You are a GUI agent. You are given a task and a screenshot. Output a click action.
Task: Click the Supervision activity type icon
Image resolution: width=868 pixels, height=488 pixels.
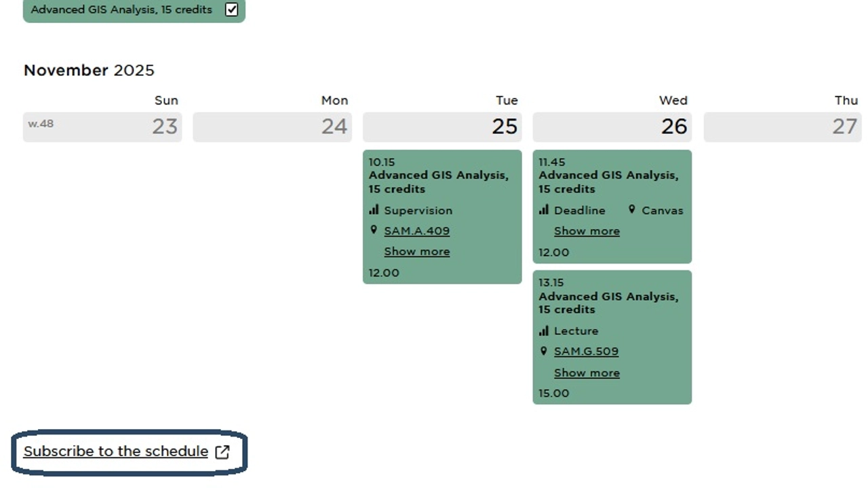375,210
